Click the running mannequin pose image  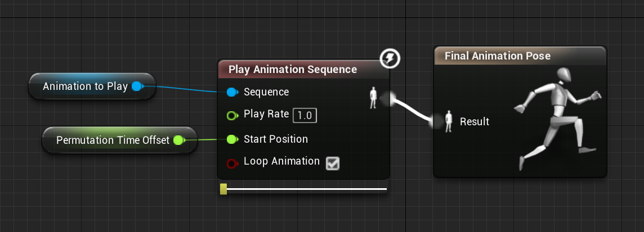point(557,119)
